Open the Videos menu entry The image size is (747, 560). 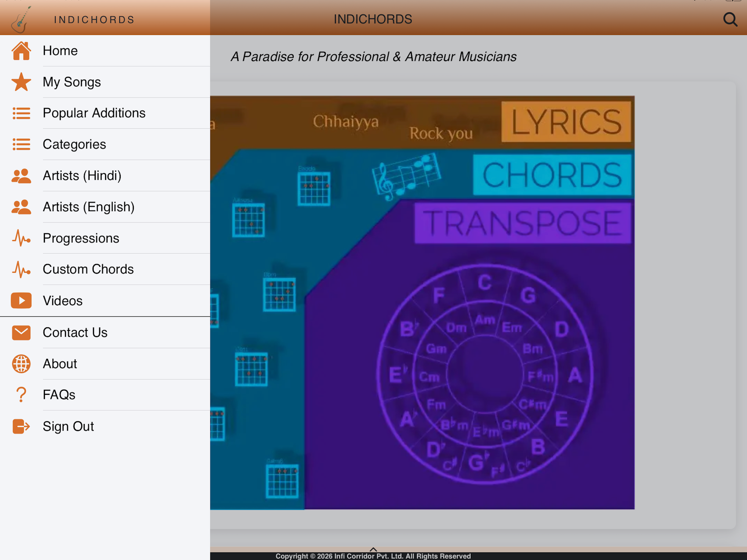[105, 301]
